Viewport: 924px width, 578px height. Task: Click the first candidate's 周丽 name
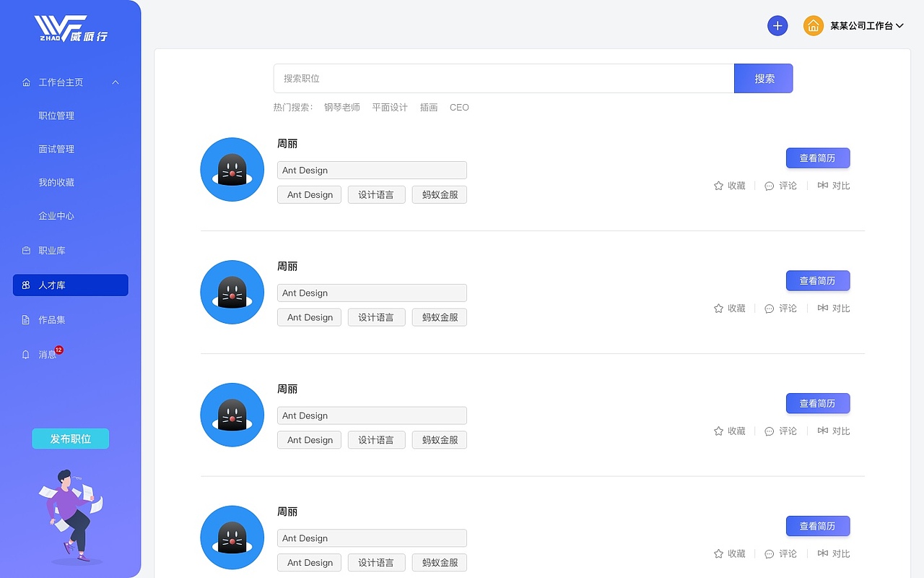(287, 144)
